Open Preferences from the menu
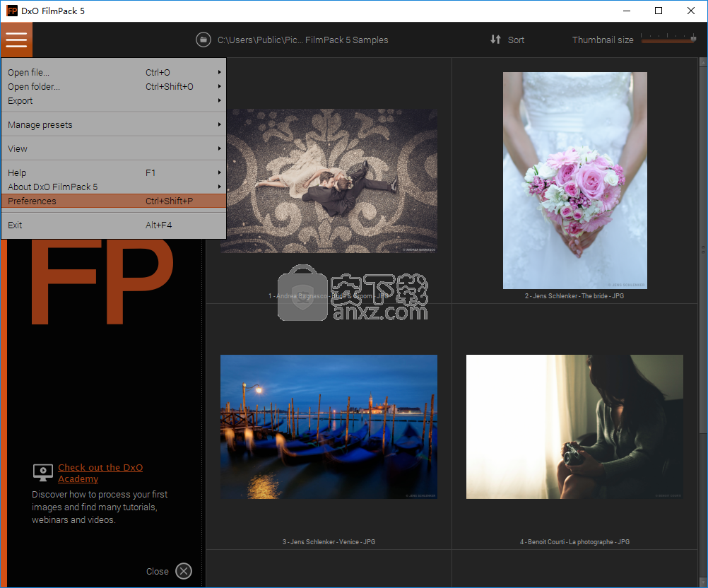The image size is (708, 588). coord(114,201)
